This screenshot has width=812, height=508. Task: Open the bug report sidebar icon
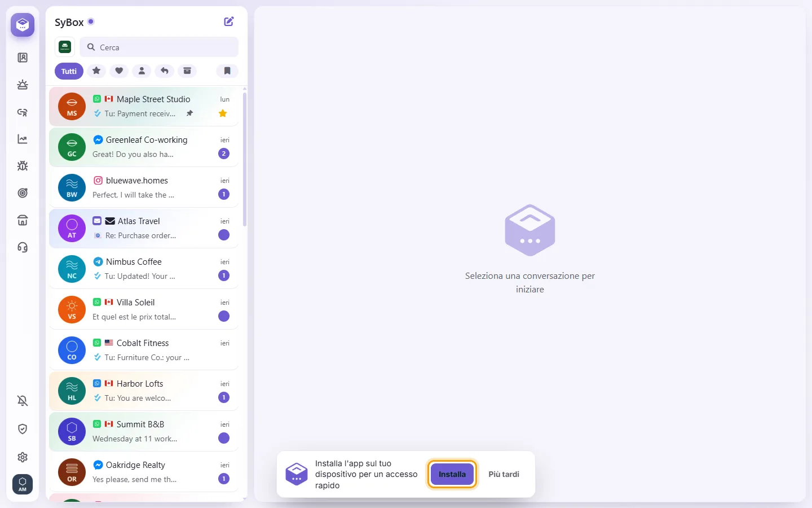23,166
